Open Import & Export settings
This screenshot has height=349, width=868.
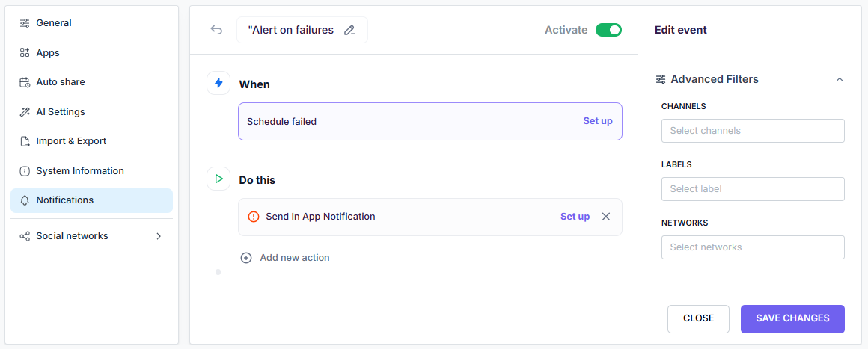(71, 141)
